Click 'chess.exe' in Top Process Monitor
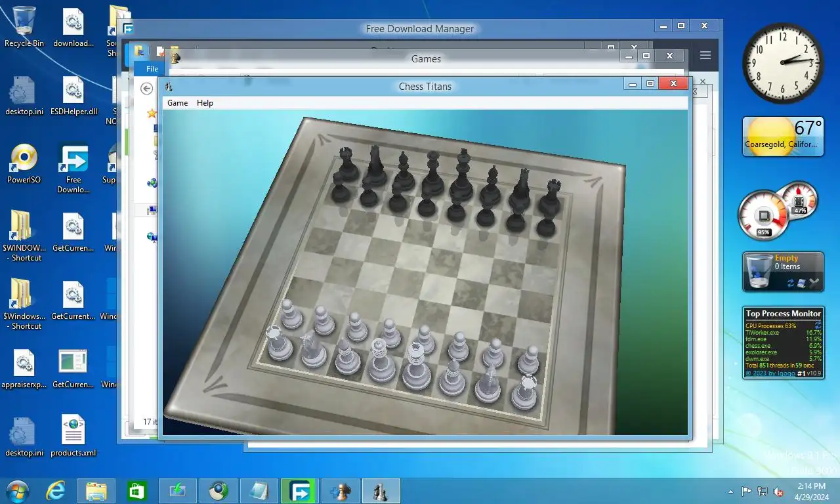The height and width of the screenshot is (504, 840). [x=758, y=346]
